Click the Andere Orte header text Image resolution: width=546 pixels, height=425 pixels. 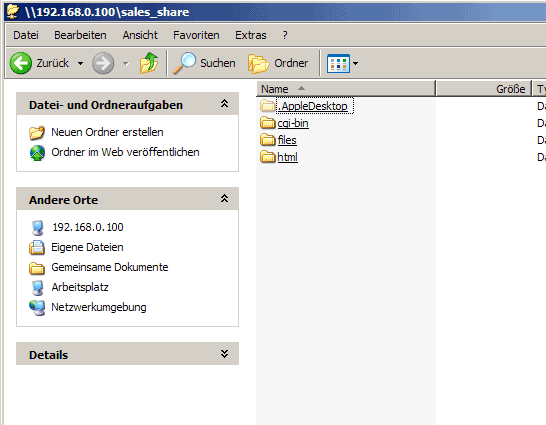[x=63, y=200]
